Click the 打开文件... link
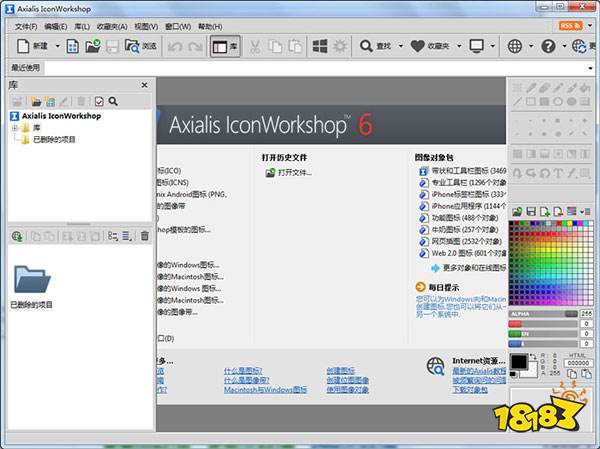600x449 pixels. (x=294, y=173)
